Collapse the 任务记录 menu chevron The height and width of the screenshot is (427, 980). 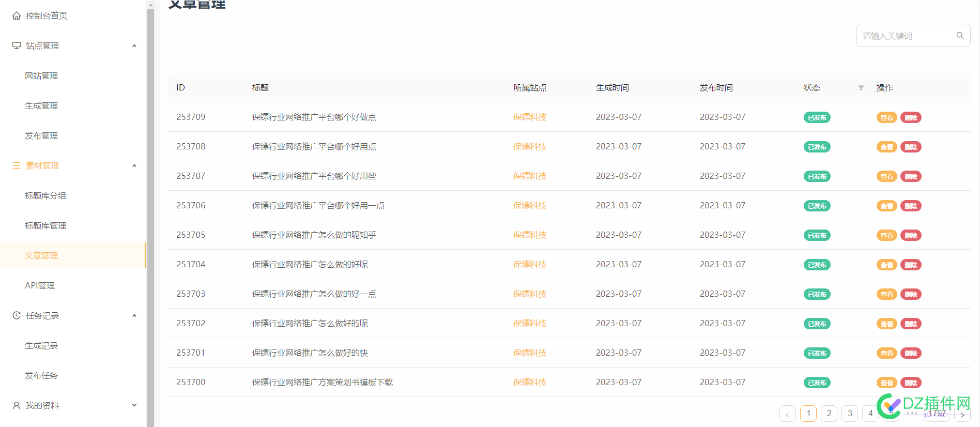point(134,316)
